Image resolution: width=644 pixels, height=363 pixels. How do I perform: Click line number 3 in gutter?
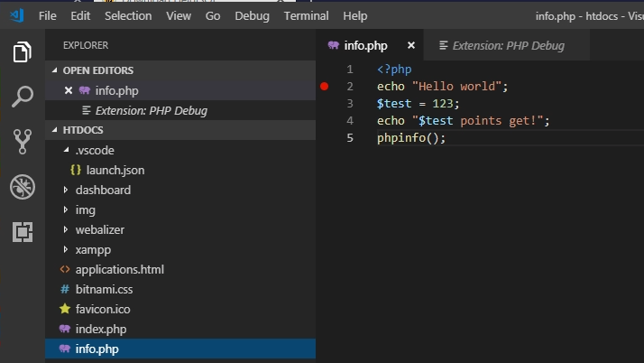(350, 103)
